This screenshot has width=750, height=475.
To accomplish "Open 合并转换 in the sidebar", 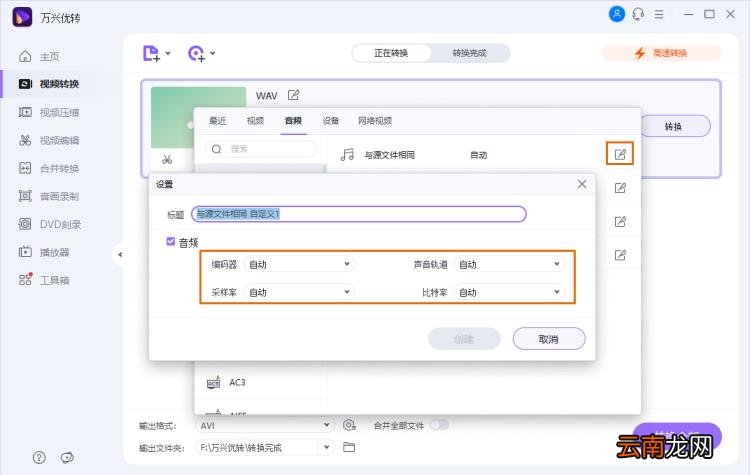I will click(49, 168).
